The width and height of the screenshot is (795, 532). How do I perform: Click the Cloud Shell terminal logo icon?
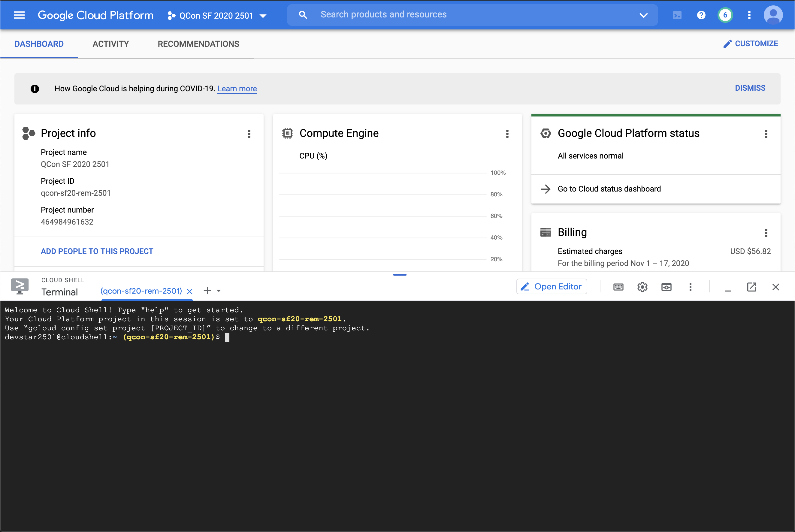point(20,286)
